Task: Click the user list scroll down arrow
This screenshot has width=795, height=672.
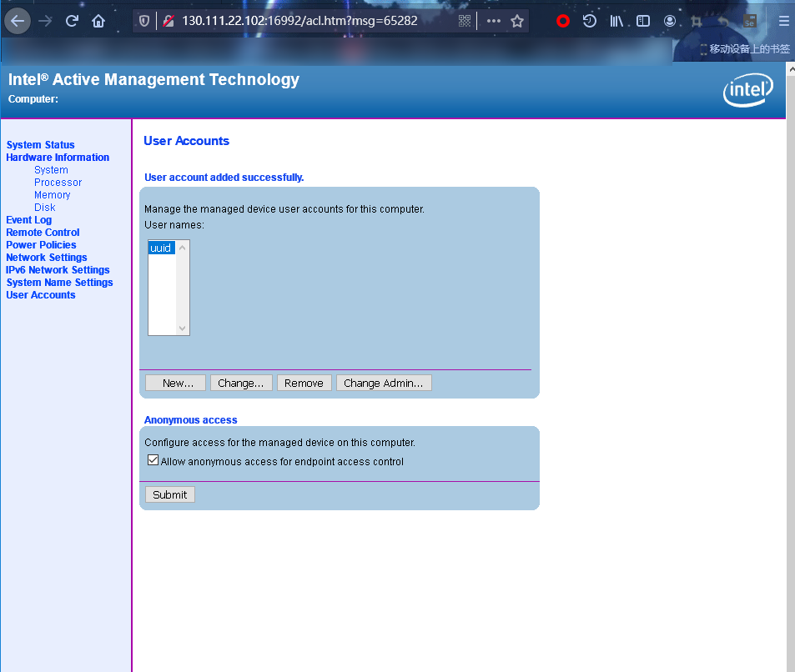Action: tap(183, 328)
